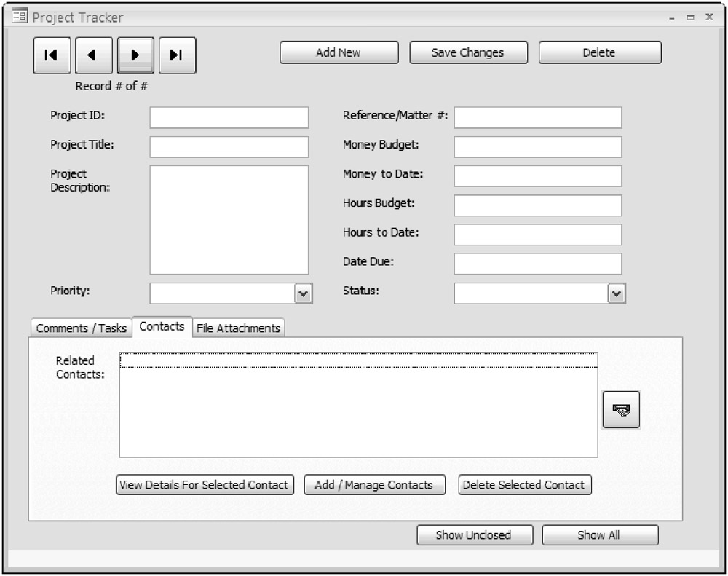Click Save Changes

[467, 52]
